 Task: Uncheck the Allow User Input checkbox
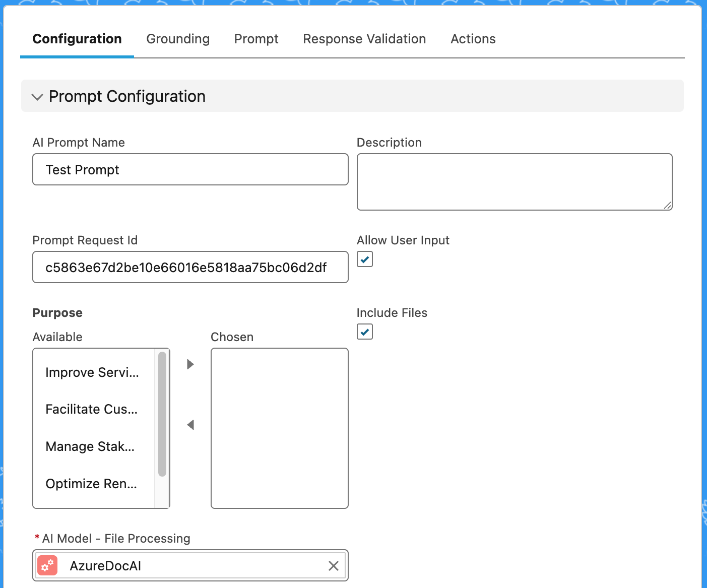tap(365, 259)
